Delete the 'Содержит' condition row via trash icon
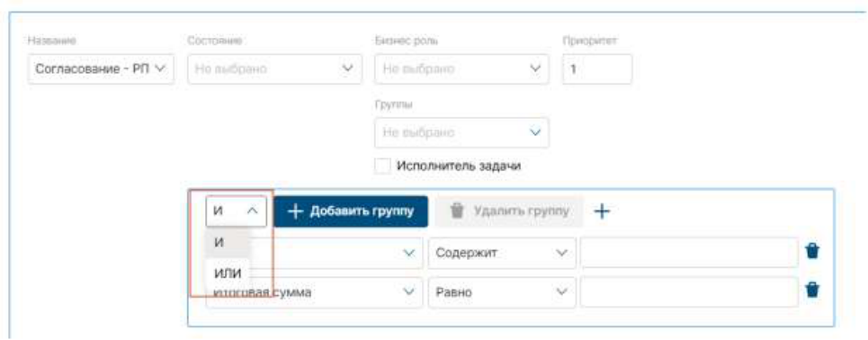The image size is (868, 340). pyautogui.click(x=811, y=252)
